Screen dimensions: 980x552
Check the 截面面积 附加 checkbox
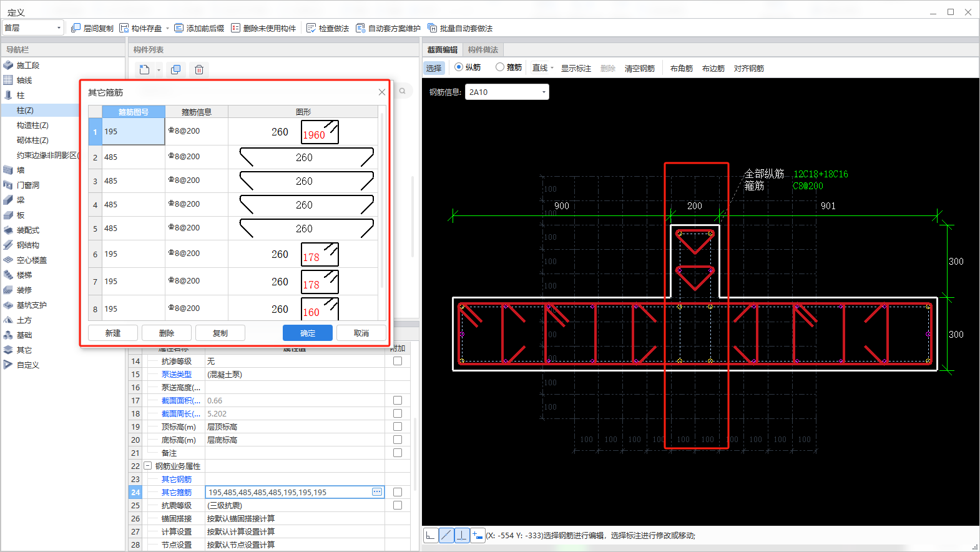[x=398, y=400]
